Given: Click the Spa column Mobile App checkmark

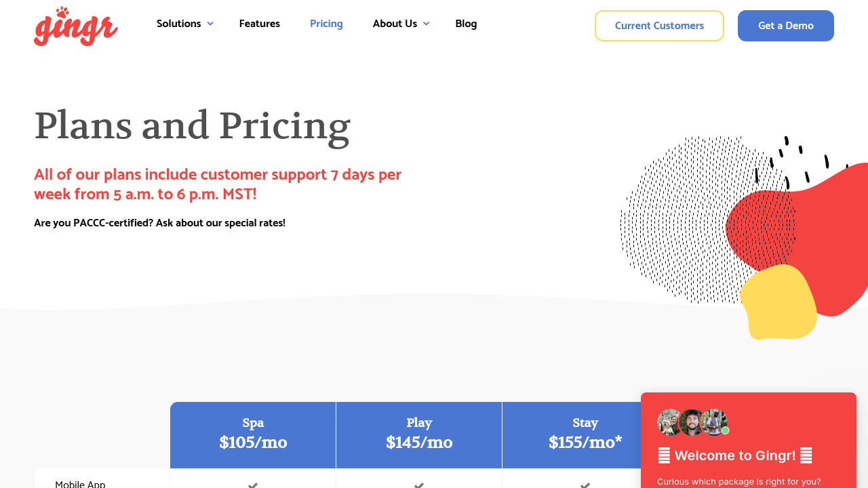Looking at the screenshot, I should [x=253, y=485].
